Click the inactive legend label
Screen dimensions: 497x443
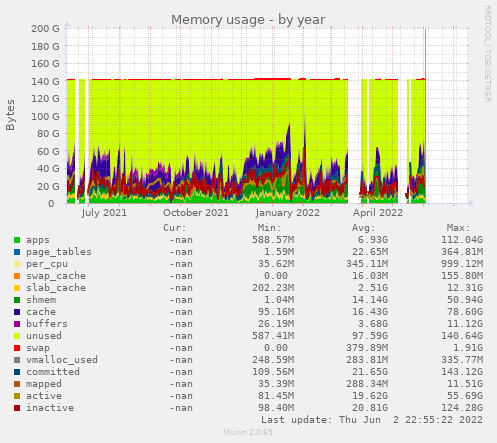point(50,408)
